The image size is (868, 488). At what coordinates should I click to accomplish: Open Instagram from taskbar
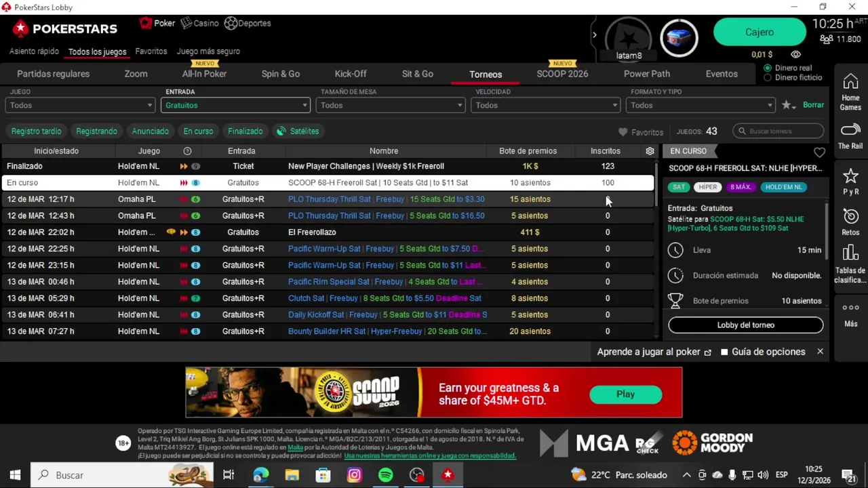(x=354, y=475)
